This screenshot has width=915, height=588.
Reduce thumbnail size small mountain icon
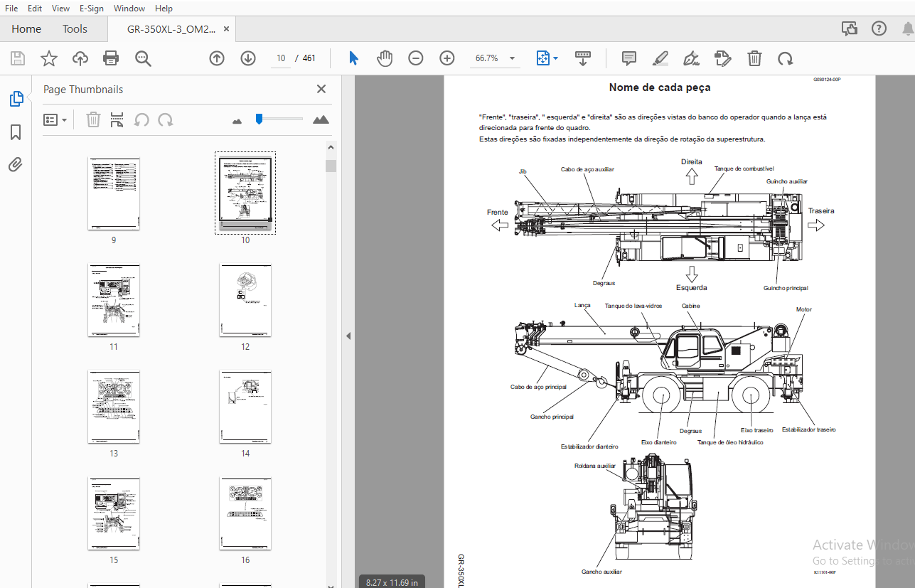click(x=237, y=121)
